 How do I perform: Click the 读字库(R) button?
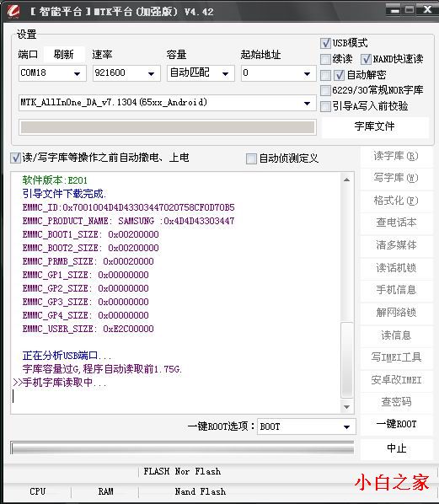pos(397,156)
